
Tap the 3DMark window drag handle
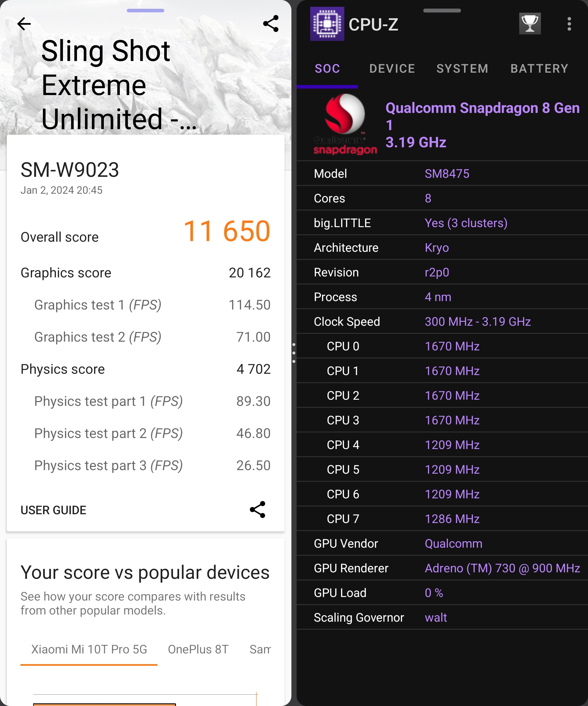(x=145, y=10)
